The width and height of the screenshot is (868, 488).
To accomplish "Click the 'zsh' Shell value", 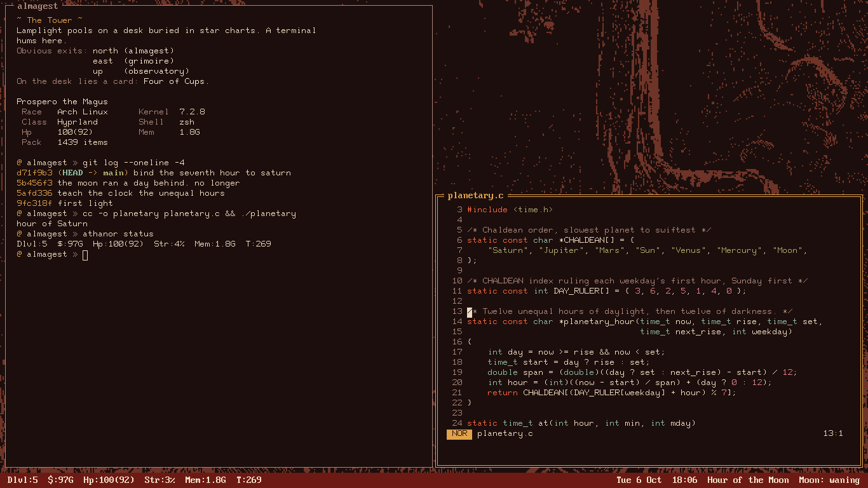I will point(187,122).
